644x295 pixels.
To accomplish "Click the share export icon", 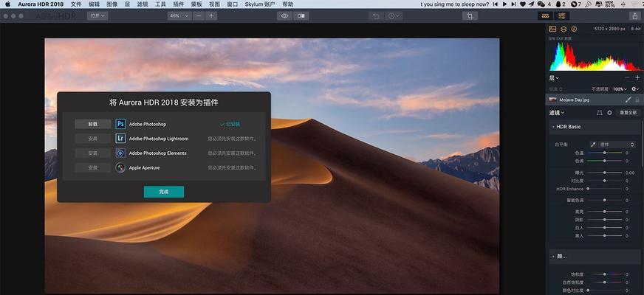I will point(634,16).
